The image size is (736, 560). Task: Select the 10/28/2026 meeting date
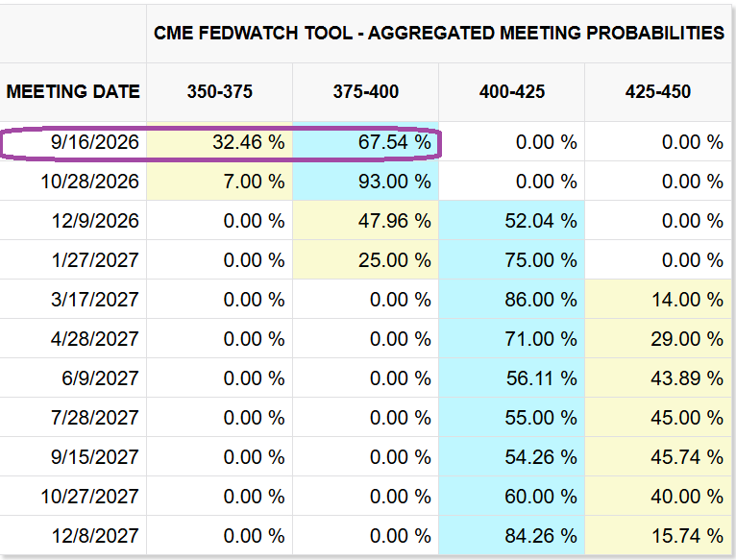73,182
